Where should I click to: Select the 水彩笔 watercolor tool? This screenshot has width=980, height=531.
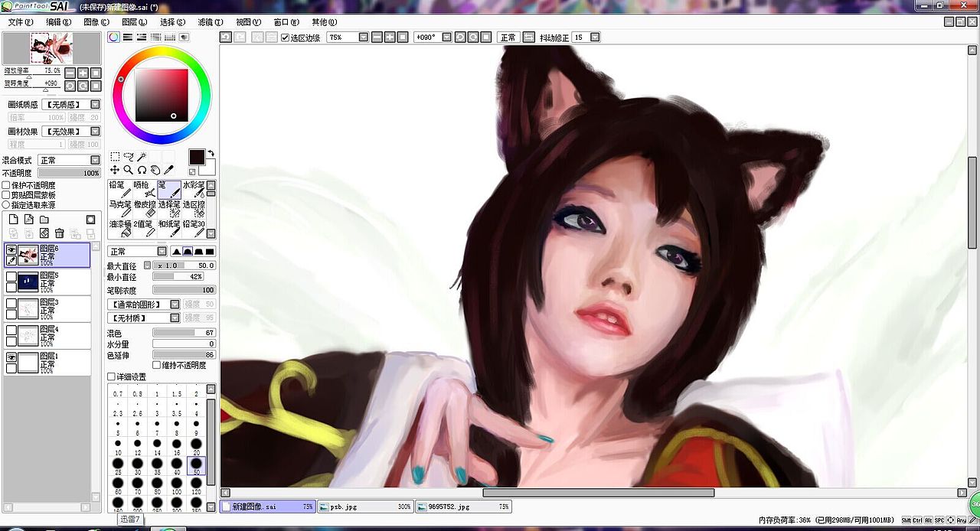click(x=193, y=189)
